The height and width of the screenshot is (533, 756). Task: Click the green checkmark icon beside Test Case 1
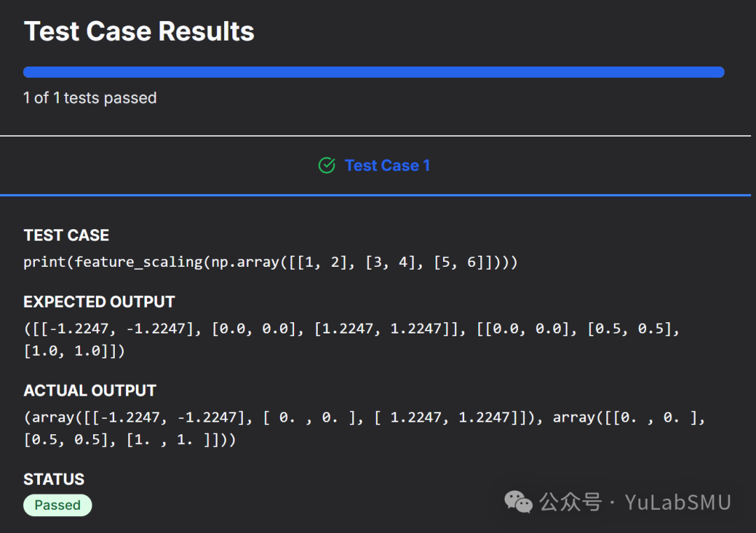(326, 165)
